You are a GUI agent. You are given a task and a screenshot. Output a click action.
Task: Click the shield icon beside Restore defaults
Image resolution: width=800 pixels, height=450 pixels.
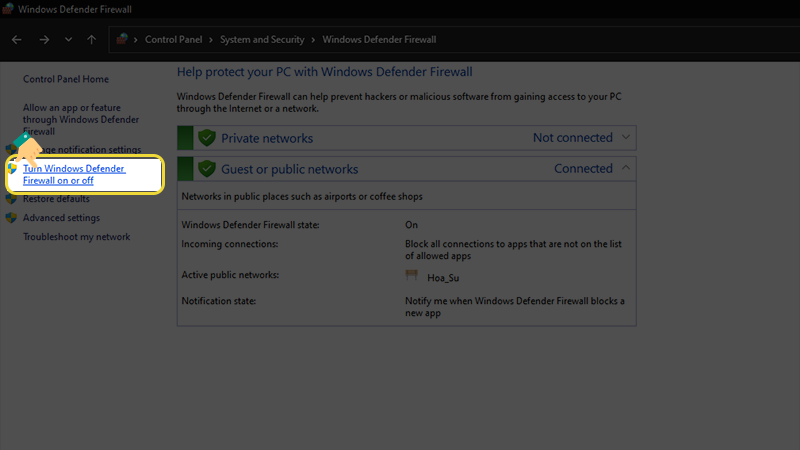point(12,199)
